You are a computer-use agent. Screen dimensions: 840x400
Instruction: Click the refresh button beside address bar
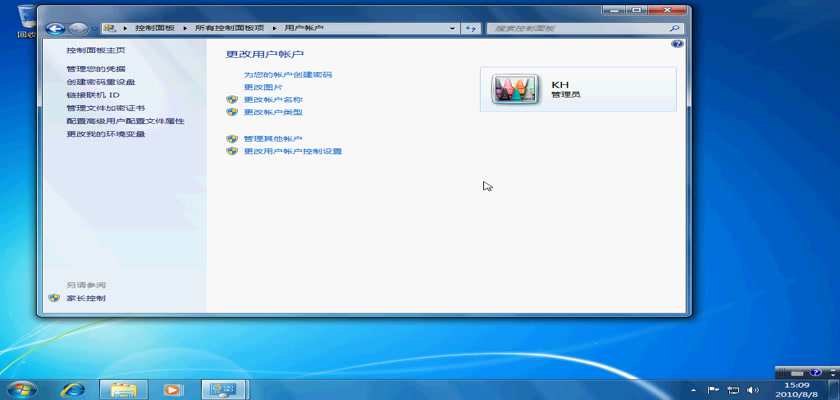[471, 28]
